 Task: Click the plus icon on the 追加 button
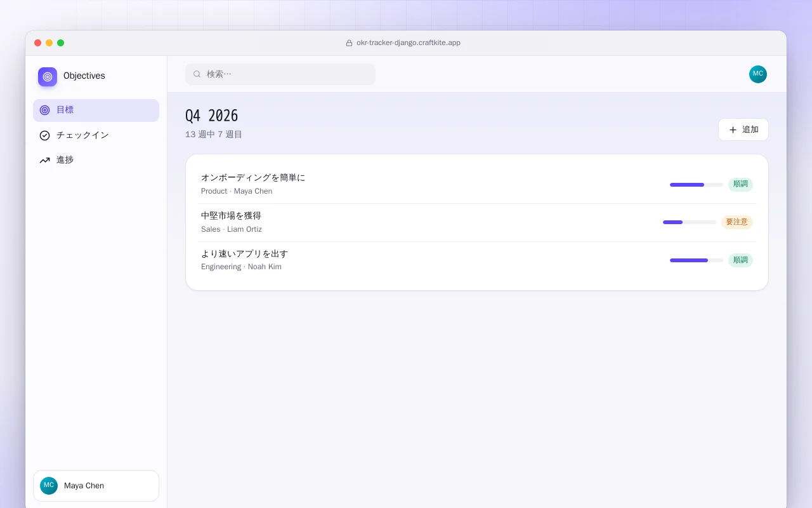click(733, 130)
